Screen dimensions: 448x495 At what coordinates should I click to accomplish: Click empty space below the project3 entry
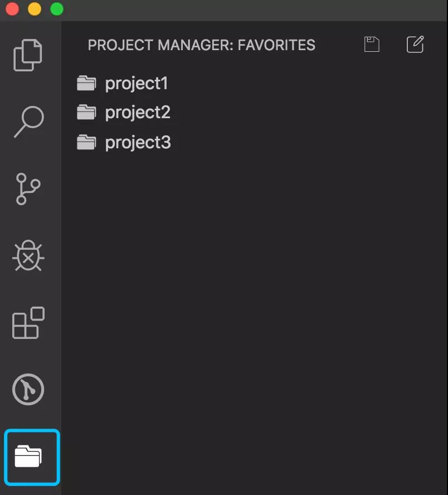click(251, 279)
